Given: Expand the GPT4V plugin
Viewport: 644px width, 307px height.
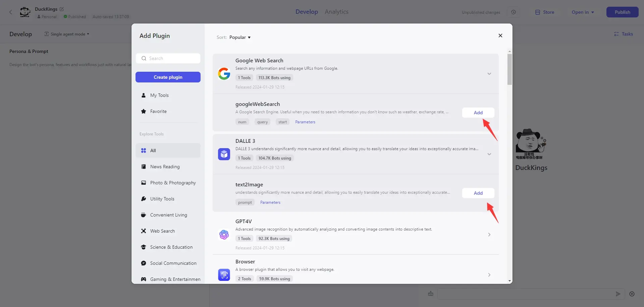Looking at the screenshot, I should pos(489,235).
